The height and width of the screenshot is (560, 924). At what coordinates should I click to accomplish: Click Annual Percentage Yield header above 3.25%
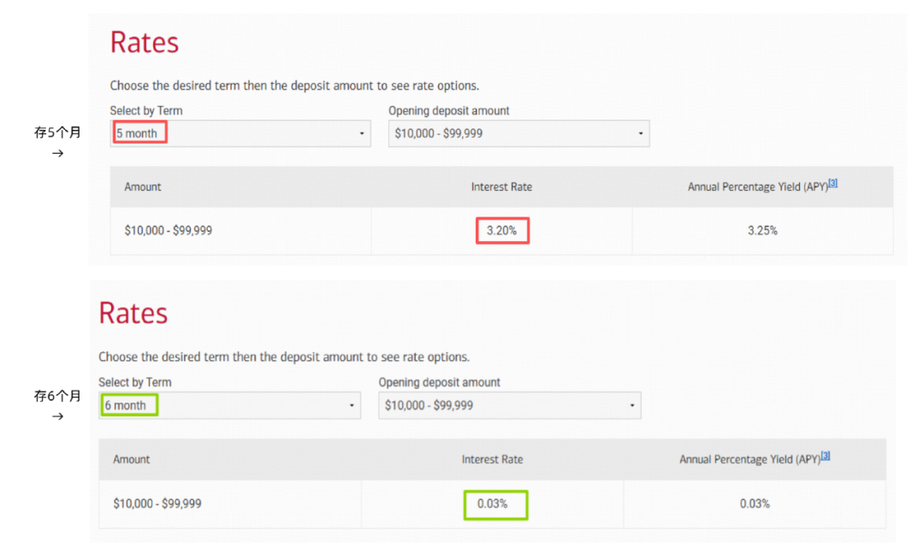757,186
